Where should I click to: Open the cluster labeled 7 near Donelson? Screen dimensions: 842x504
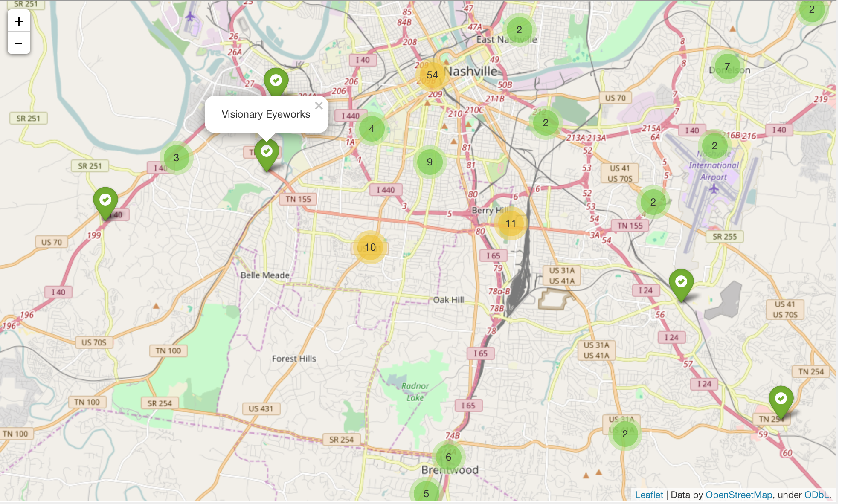[727, 67]
